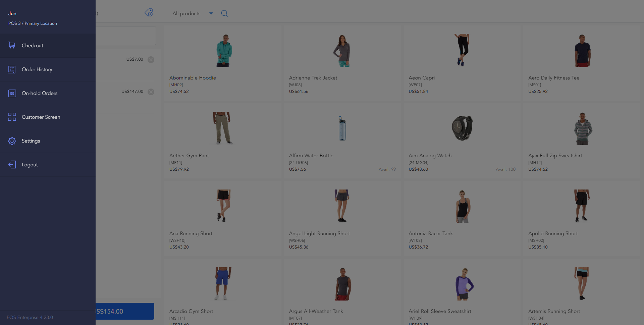Click the coupon tag icon above the cart
Screen dimensions: 644x325
pos(149,13)
